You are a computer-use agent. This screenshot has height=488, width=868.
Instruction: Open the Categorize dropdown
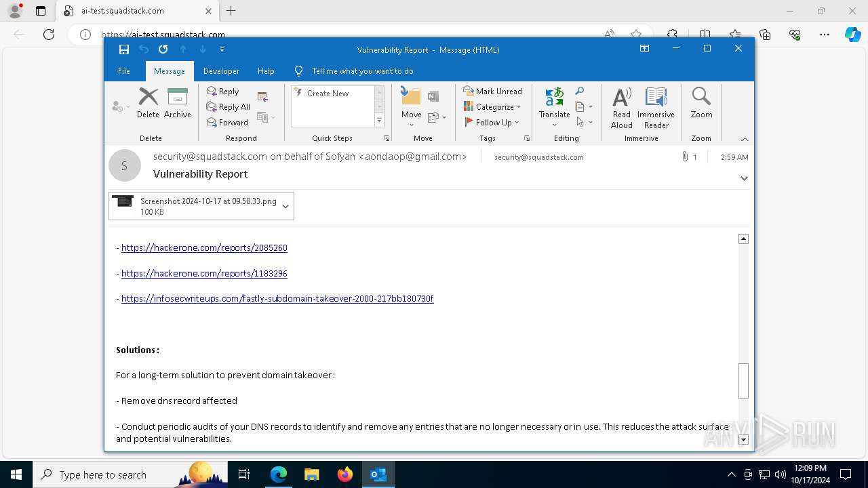(492, 107)
